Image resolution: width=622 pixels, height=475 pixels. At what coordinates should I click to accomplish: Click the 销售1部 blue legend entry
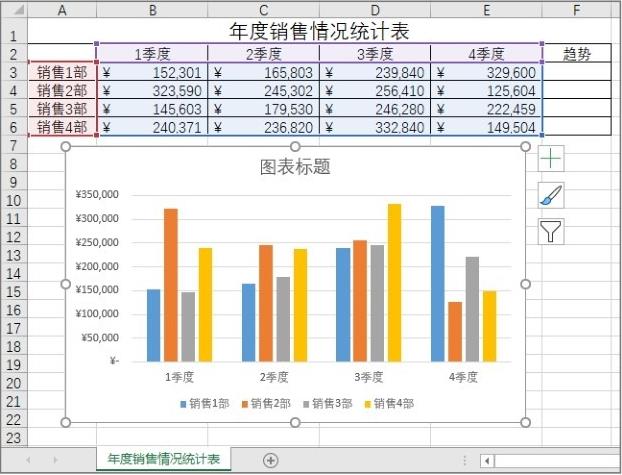tap(205, 404)
